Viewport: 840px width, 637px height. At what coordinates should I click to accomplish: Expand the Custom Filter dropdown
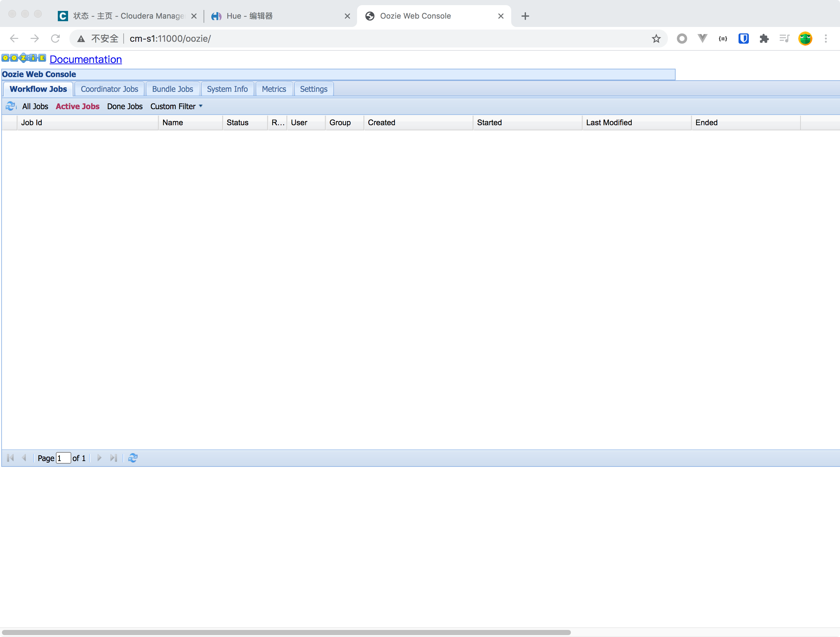[177, 106]
